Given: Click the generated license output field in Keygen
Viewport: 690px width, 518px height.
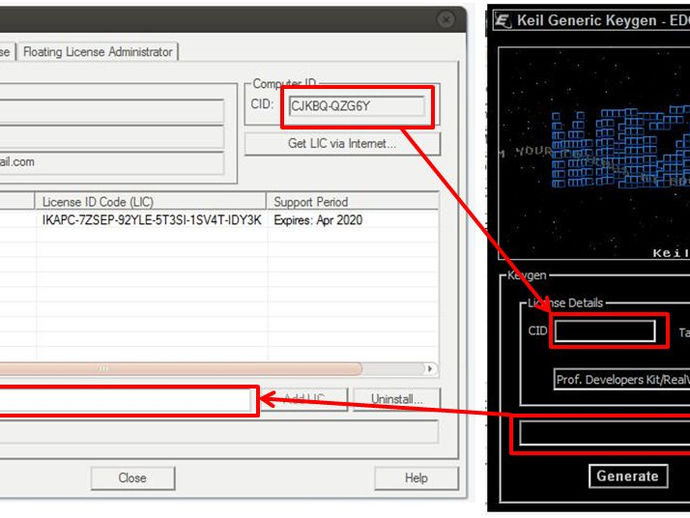Looking at the screenshot, I should (605, 433).
